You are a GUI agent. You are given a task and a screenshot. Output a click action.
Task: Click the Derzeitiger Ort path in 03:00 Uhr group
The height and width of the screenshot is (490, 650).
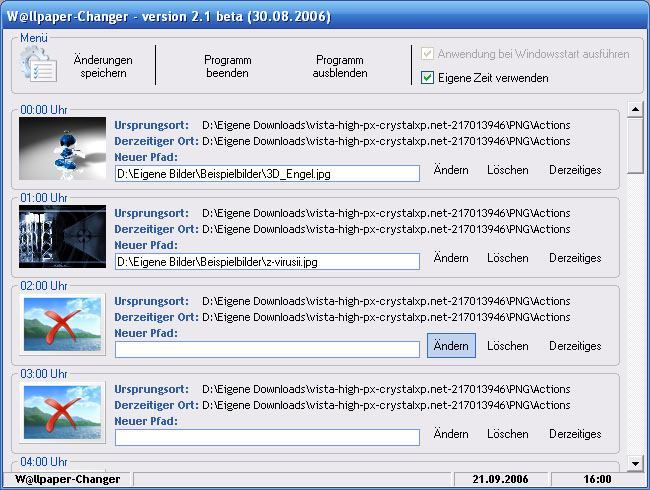pos(386,405)
